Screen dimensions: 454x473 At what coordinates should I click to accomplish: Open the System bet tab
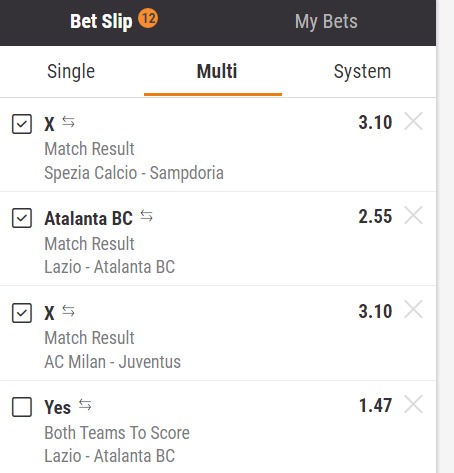pyautogui.click(x=362, y=71)
